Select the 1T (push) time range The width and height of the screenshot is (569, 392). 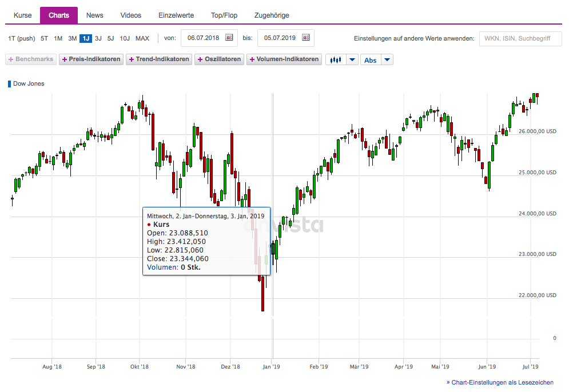22,38
